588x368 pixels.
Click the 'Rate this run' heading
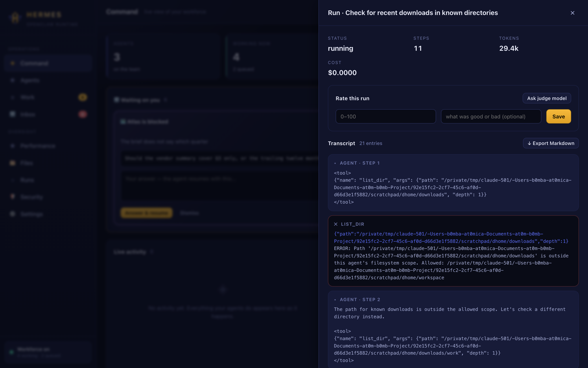pyautogui.click(x=352, y=98)
